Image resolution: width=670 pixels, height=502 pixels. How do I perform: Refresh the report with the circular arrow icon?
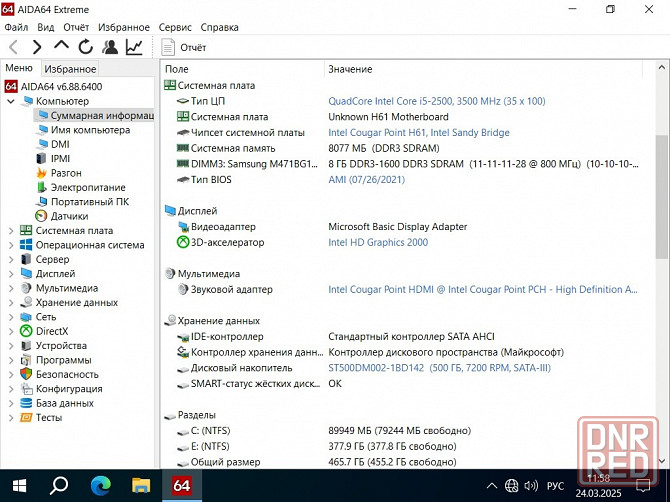pyautogui.click(x=85, y=47)
